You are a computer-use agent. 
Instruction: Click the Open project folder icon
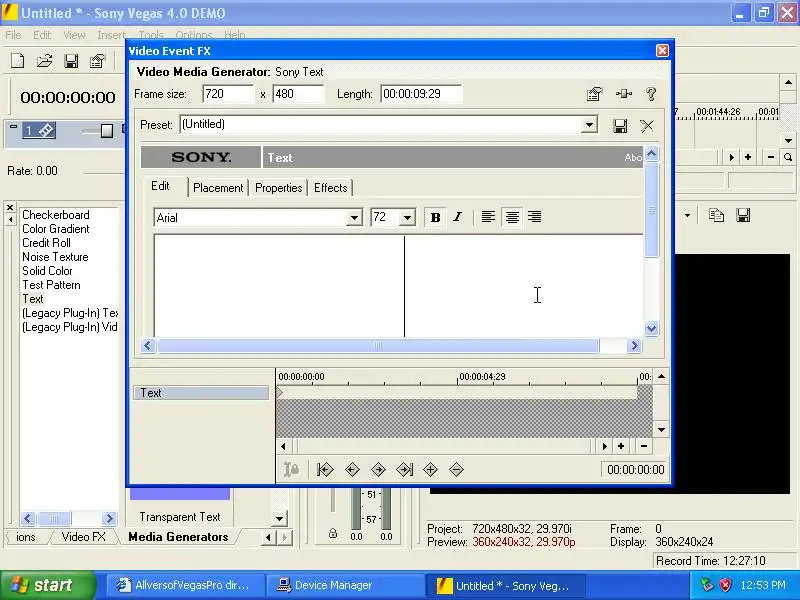pyautogui.click(x=44, y=61)
